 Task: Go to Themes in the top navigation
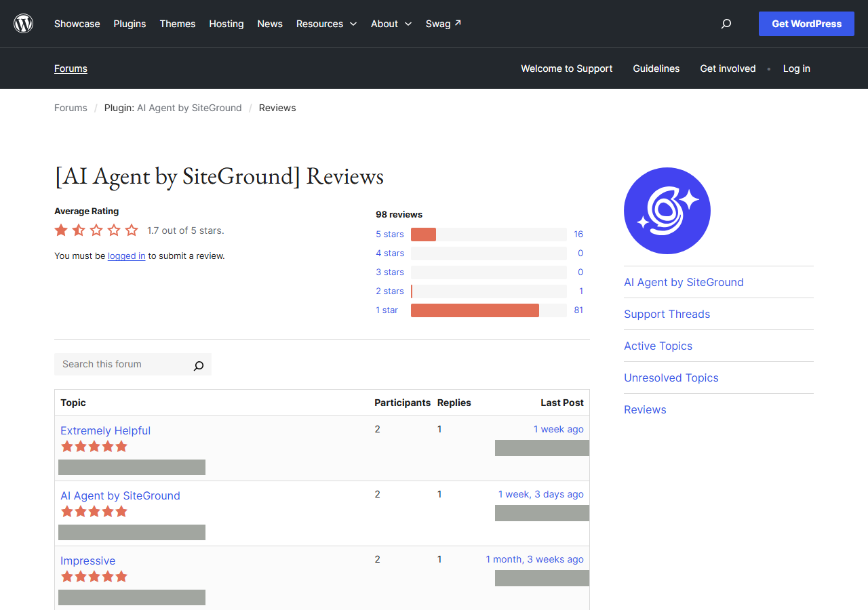click(178, 24)
